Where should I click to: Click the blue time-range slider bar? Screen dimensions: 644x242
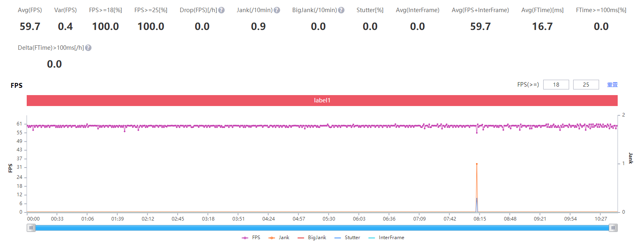click(x=322, y=228)
